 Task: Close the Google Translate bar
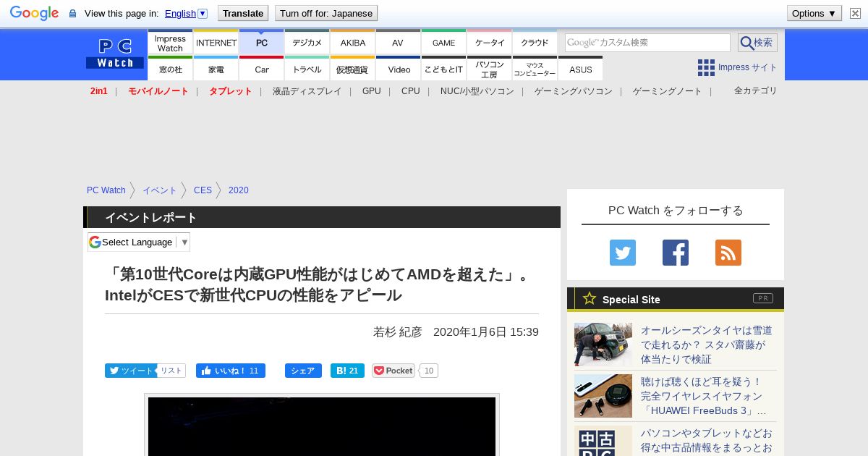[x=855, y=13]
